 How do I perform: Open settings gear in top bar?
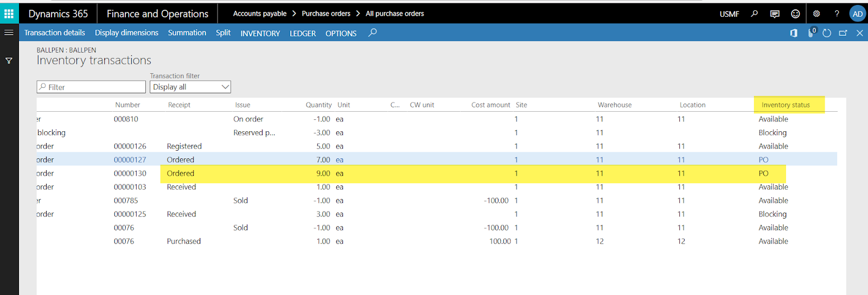(816, 14)
